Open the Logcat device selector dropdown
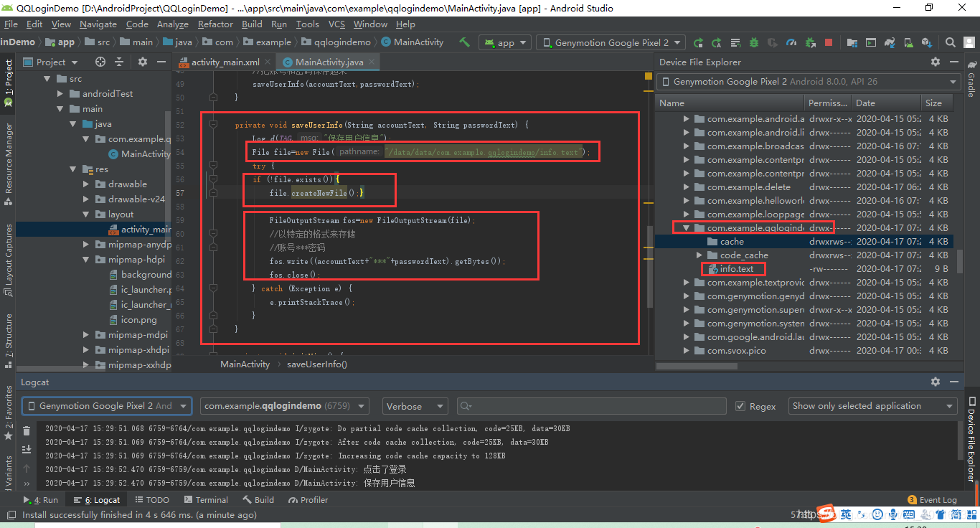 coord(107,406)
